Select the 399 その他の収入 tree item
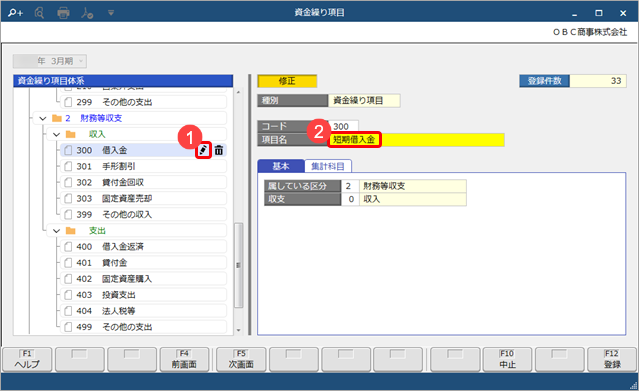The height and width of the screenshot is (391, 639). (x=143, y=214)
